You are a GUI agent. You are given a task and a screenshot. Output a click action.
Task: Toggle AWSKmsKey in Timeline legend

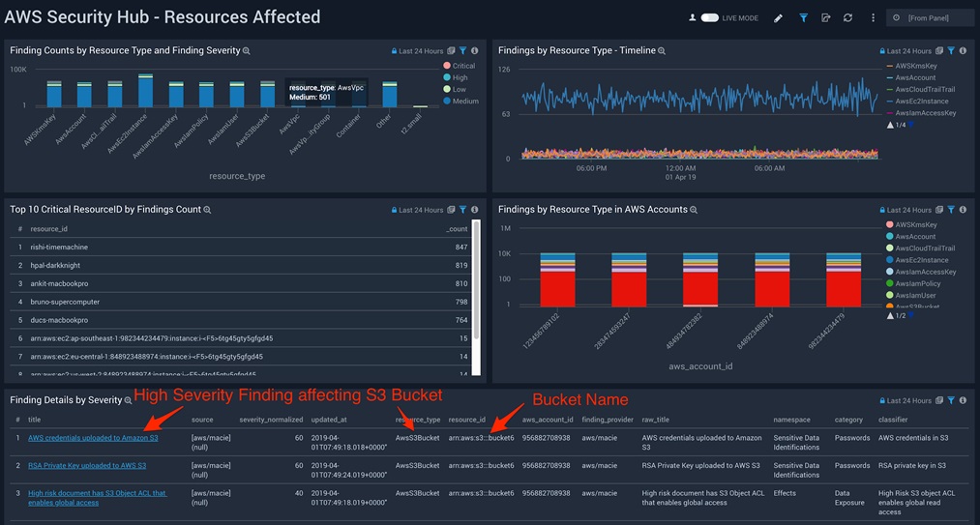point(912,66)
